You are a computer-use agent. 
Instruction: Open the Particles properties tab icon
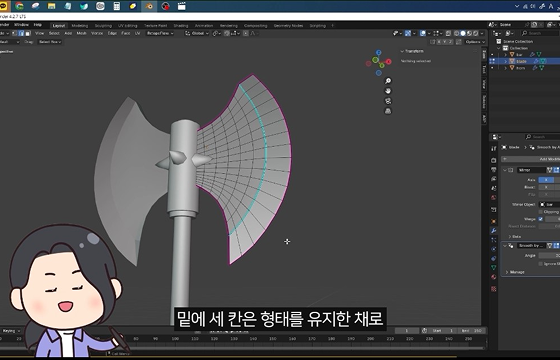tap(494, 240)
